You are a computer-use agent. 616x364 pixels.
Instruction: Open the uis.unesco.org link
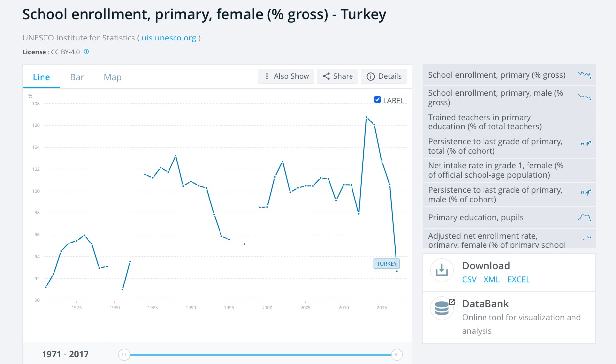169,38
